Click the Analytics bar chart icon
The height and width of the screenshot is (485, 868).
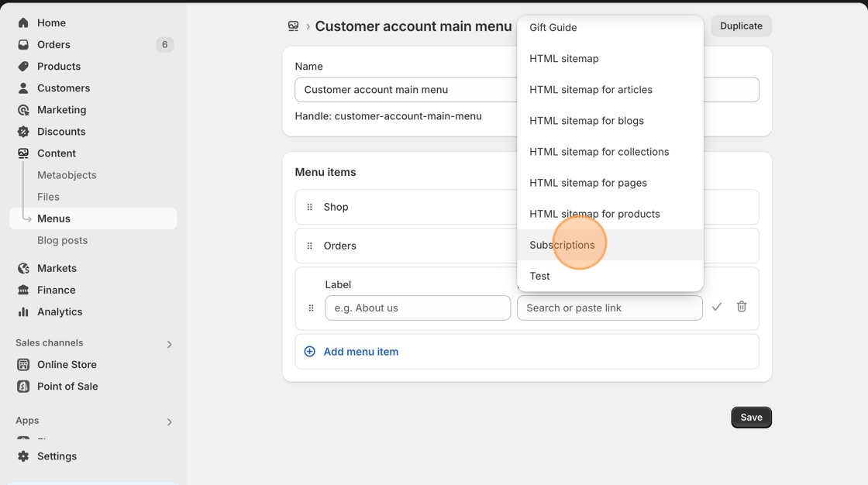tap(23, 311)
